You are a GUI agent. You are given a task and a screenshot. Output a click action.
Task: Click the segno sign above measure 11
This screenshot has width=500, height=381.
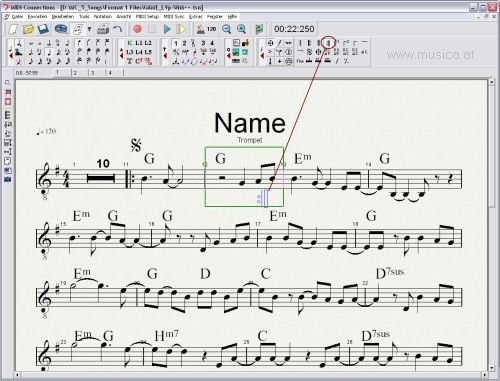coord(136,145)
